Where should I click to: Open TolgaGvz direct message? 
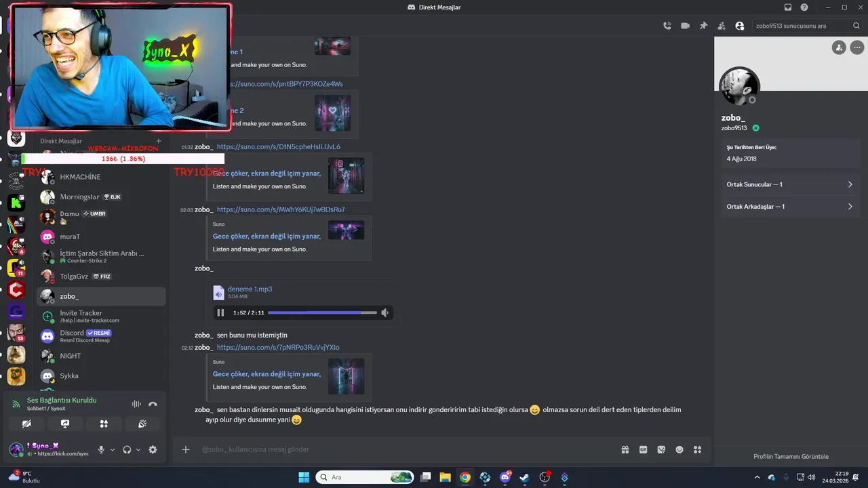[x=101, y=277]
